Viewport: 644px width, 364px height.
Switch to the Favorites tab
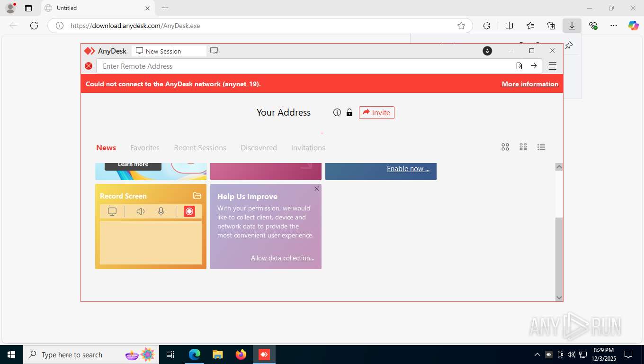145,147
